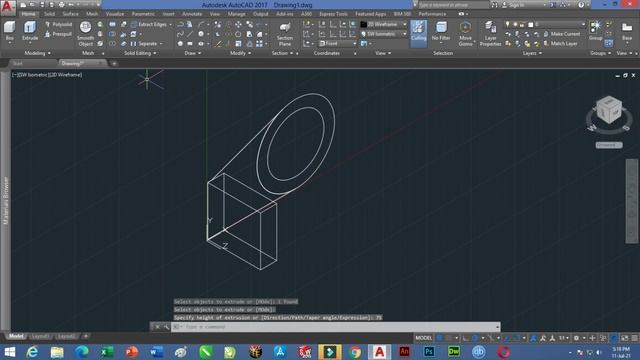Image resolution: width=640 pixels, height=360 pixels.
Task: Click Make Current layer button
Action: point(562,34)
